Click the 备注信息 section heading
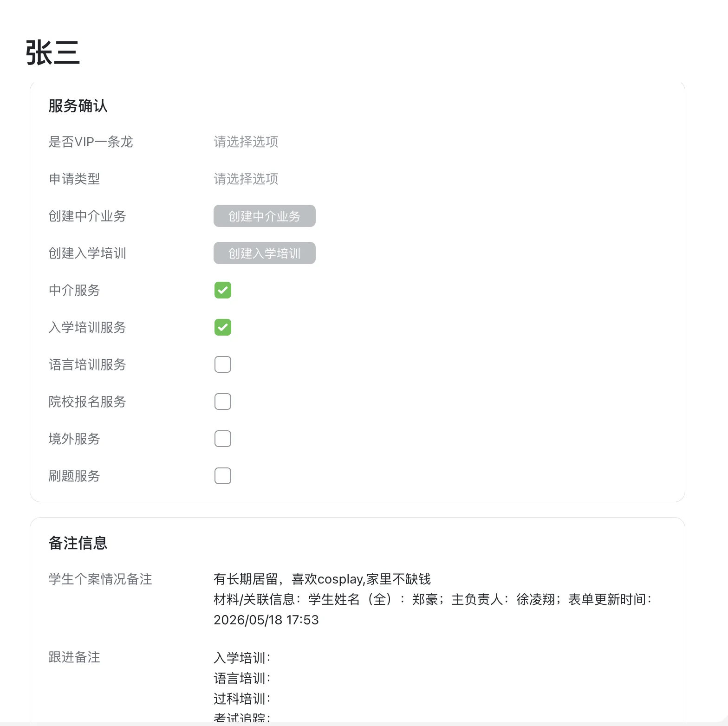The image size is (728, 726). tap(78, 543)
